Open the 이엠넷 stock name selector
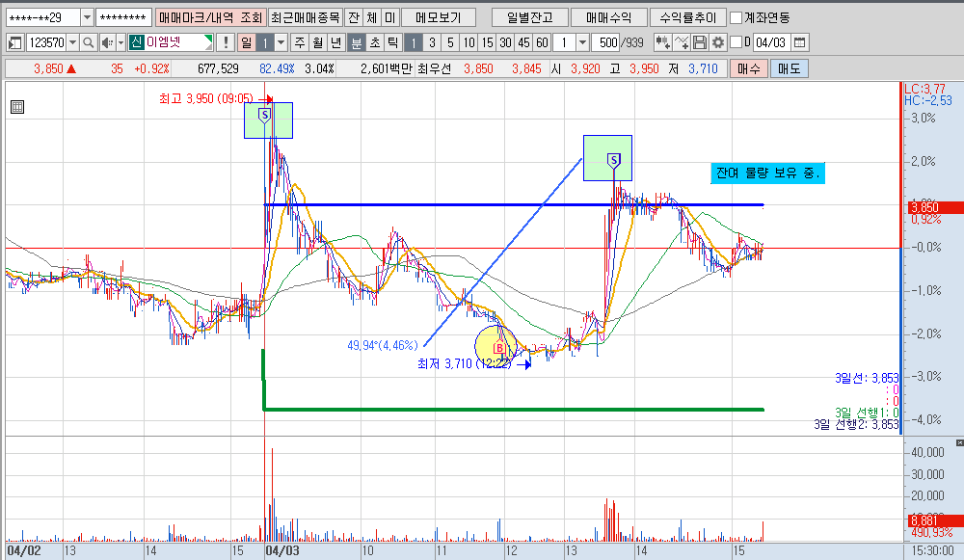 pyautogui.click(x=171, y=42)
